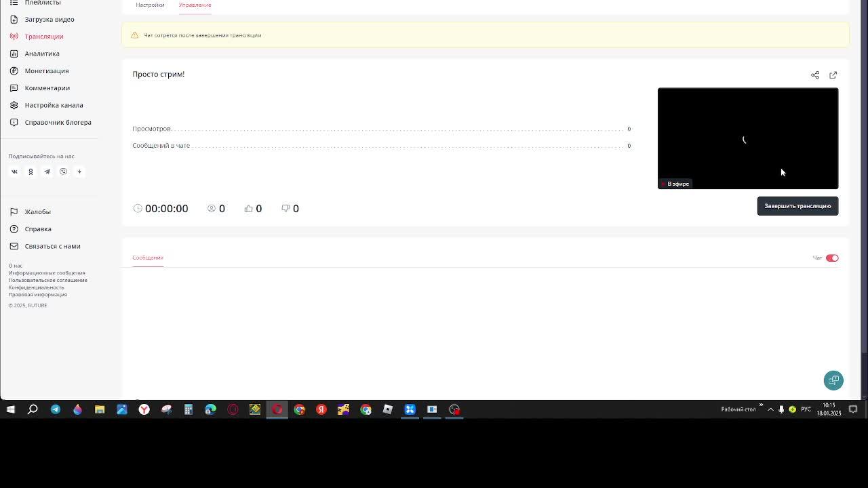Click the Справочник блогера icon
Screen dimensions: 868x488
click(x=14, y=123)
